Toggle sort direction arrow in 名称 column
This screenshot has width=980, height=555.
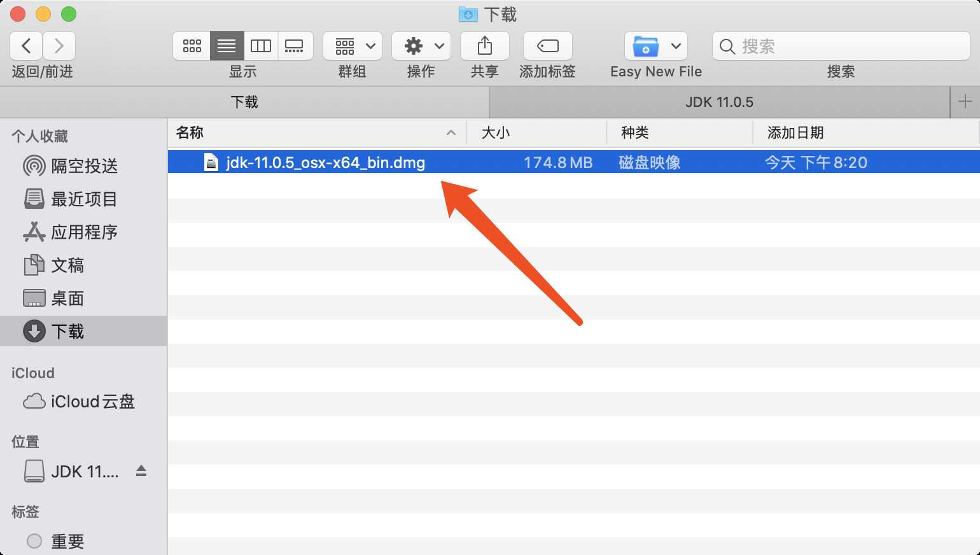[x=451, y=132]
